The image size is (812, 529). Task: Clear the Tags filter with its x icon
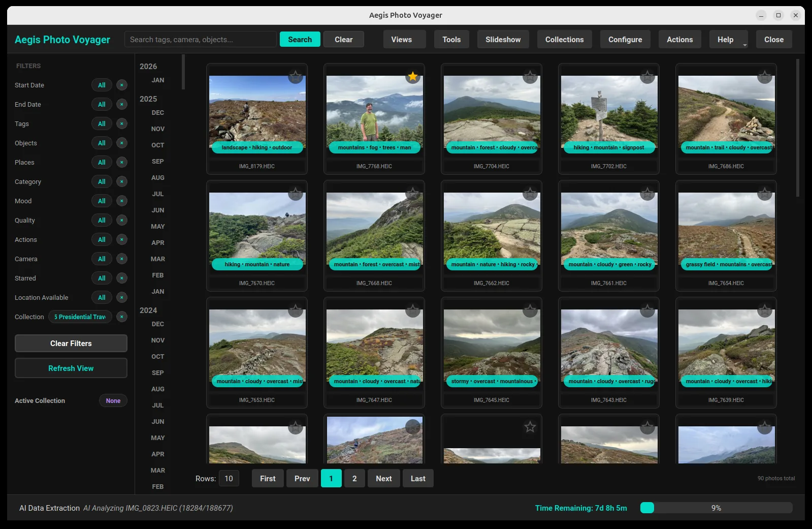(x=122, y=123)
